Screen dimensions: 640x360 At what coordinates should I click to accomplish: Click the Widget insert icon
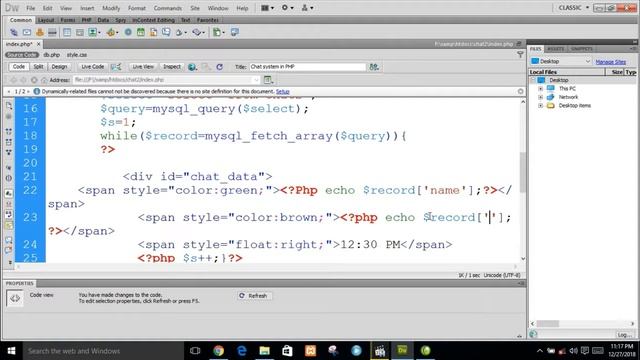tap(128, 32)
